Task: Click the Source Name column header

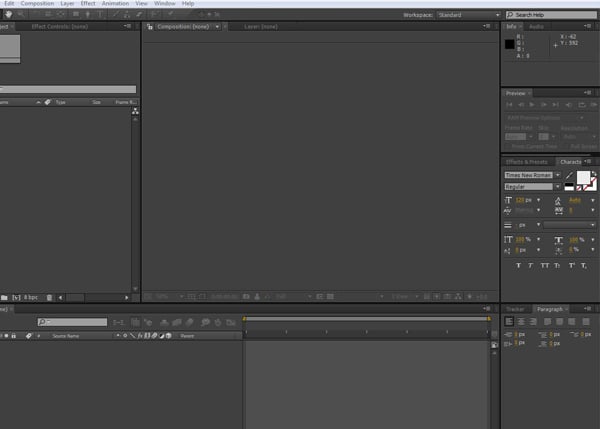Action: pos(65,336)
